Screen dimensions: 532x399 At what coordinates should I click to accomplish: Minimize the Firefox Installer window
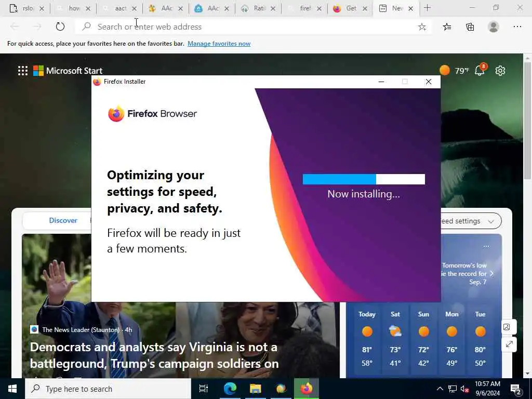381,82
